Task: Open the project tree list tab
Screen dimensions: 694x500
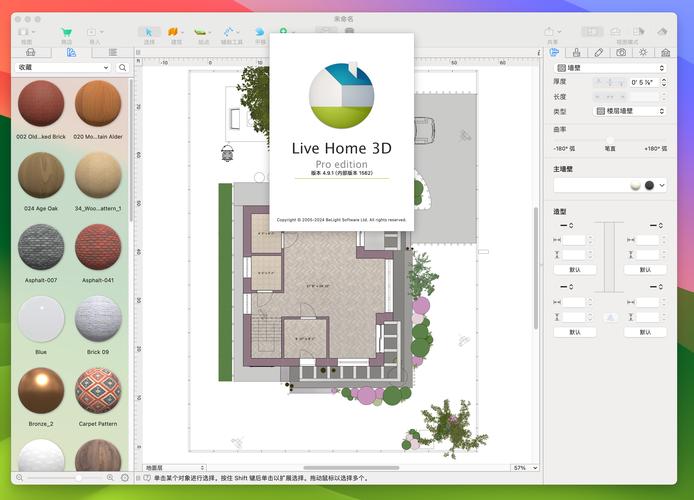Action: pos(113,53)
